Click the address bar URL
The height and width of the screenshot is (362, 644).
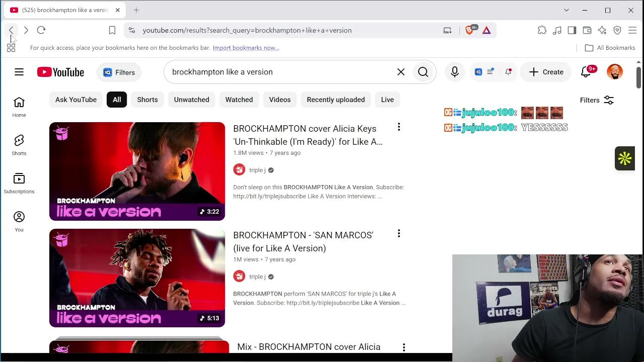point(247,30)
